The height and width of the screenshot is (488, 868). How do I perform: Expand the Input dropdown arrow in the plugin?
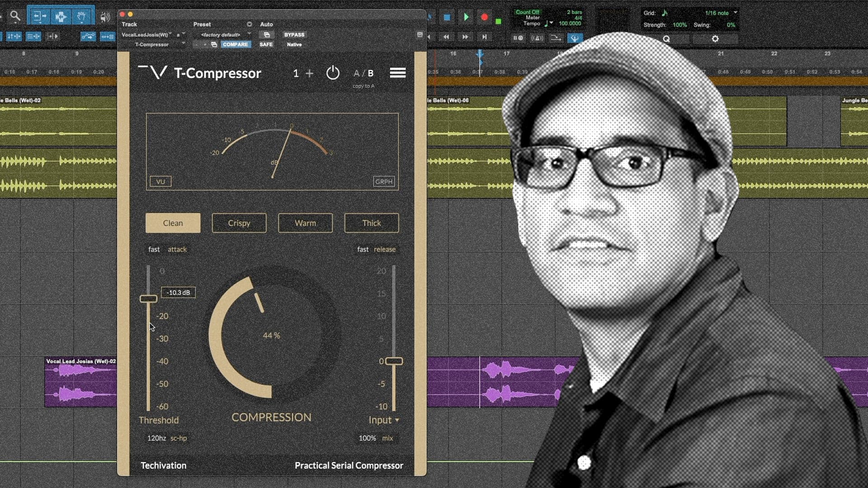tap(397, 420)
